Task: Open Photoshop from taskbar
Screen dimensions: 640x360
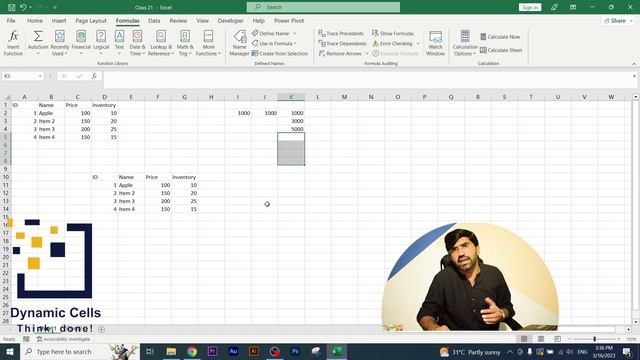Action: [295, 351]
